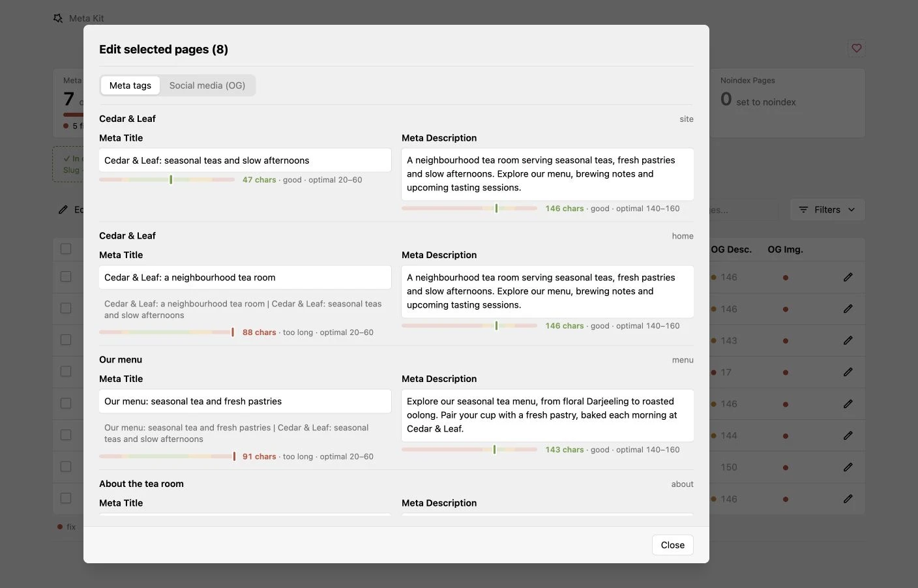
Task: Open the Filters dropdown
Action: pyautogui.click(x=827, y=210)
